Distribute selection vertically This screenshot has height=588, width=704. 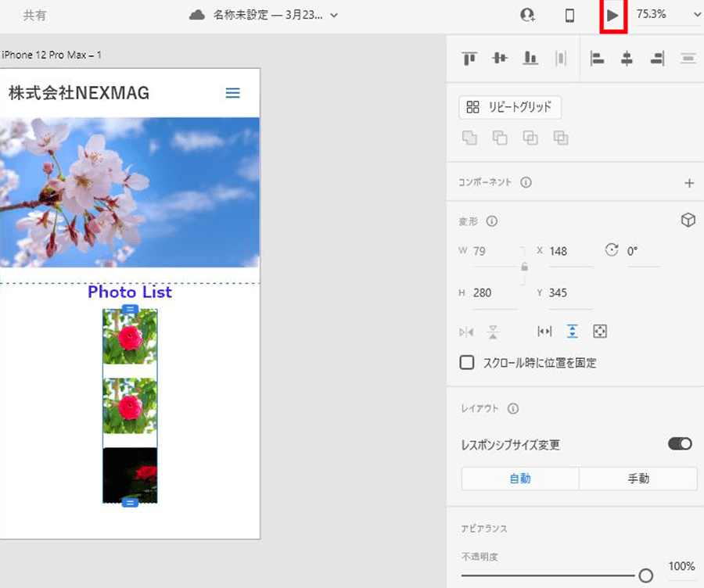click(688, 59)
